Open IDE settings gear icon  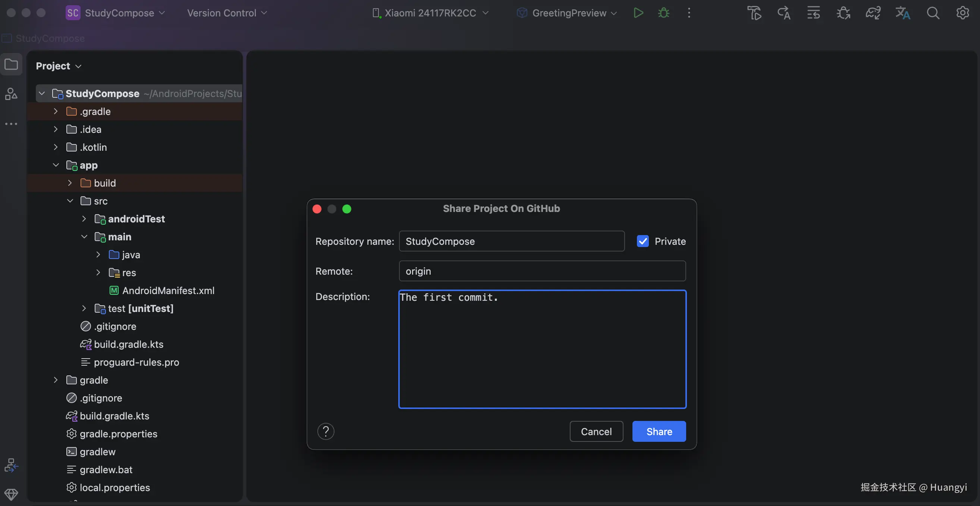pos(962,13)
